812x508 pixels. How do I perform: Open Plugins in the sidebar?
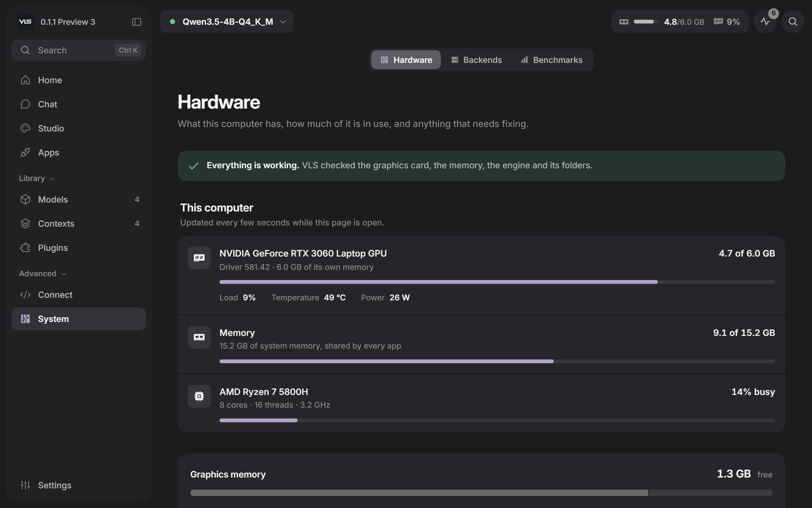pyautogui.click(x=79, y=248)
